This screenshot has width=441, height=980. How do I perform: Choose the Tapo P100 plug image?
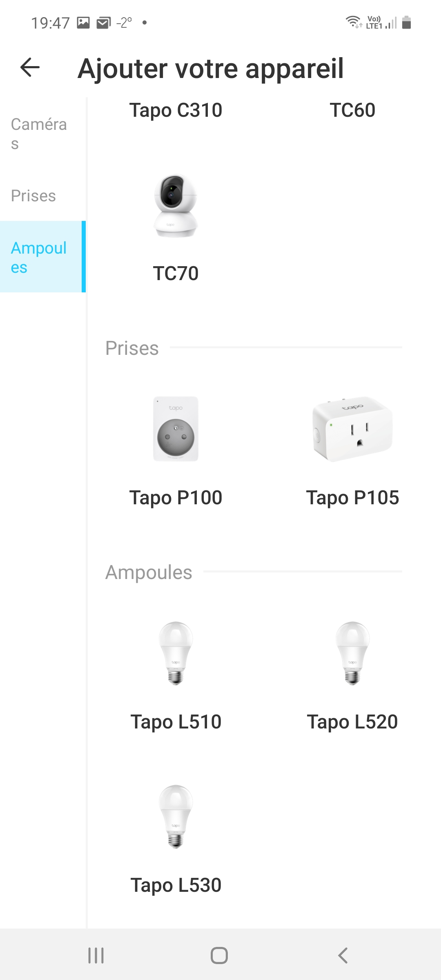[x=176, y=429]
